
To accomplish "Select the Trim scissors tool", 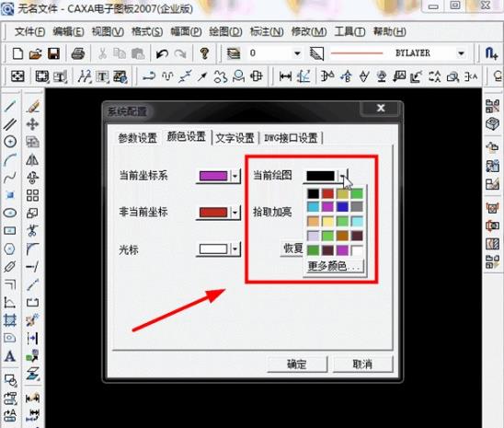I will tap(32, 230).
